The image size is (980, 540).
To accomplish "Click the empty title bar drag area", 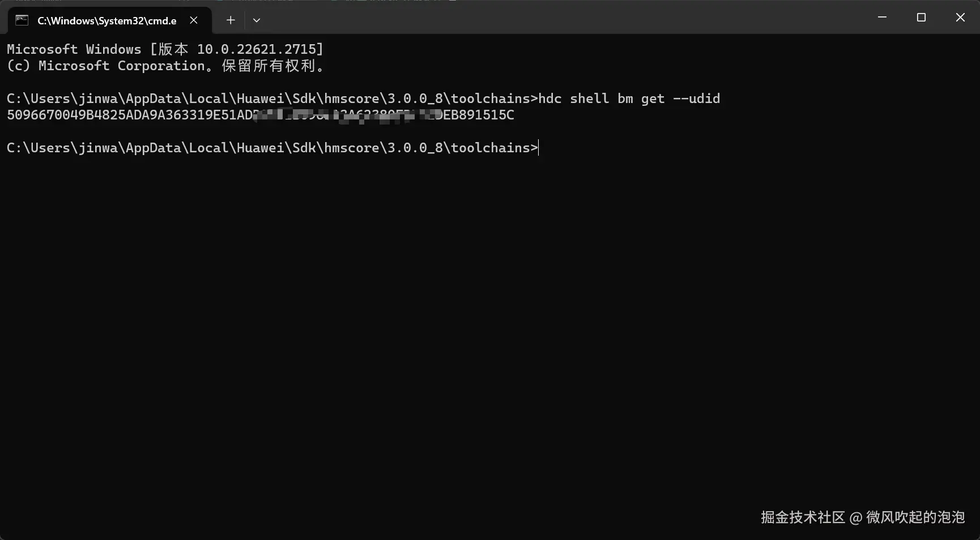I will [x=566, y=18].
